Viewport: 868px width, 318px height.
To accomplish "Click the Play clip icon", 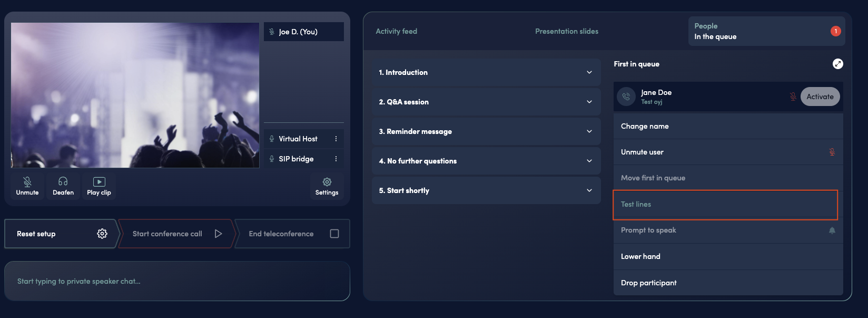I will coord(99,182).
